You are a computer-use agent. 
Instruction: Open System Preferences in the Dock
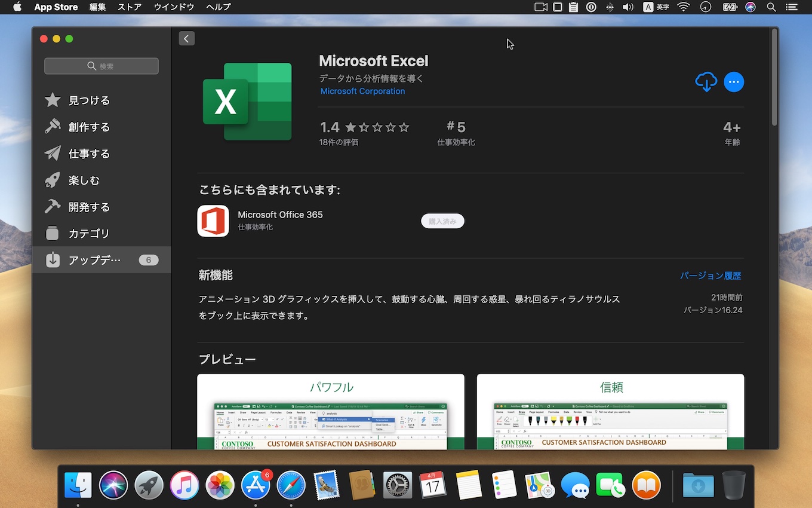pyautogui.click(x=397, y=485)
